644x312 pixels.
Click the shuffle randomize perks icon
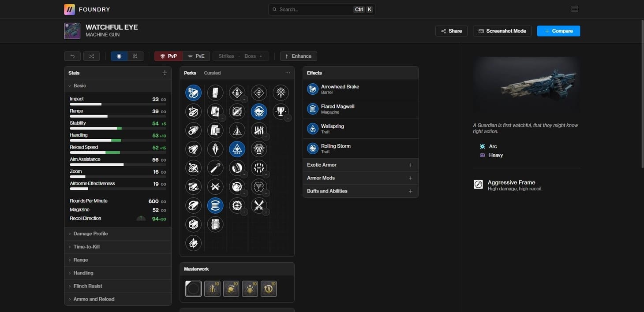click(x=91, y=56)
